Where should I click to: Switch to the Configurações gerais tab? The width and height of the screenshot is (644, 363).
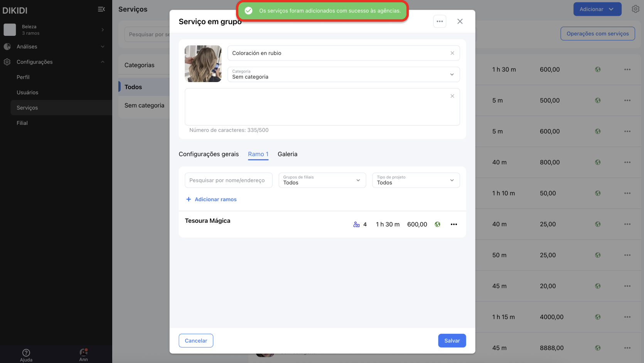[x=209, y=154]
